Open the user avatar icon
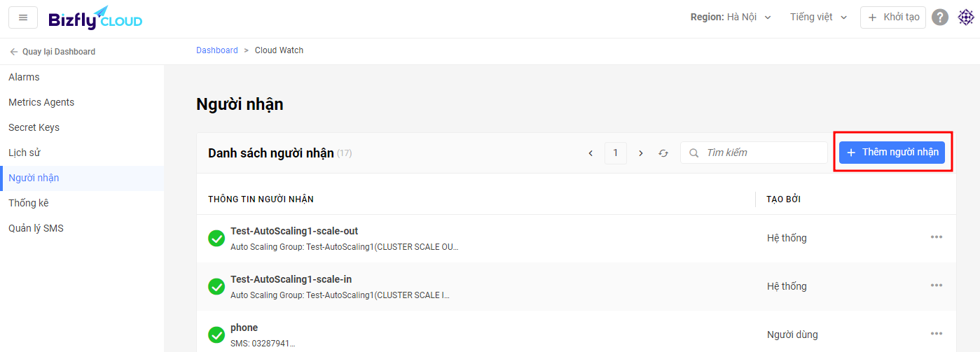Screen dimensions: 980x352 [965, 17]
